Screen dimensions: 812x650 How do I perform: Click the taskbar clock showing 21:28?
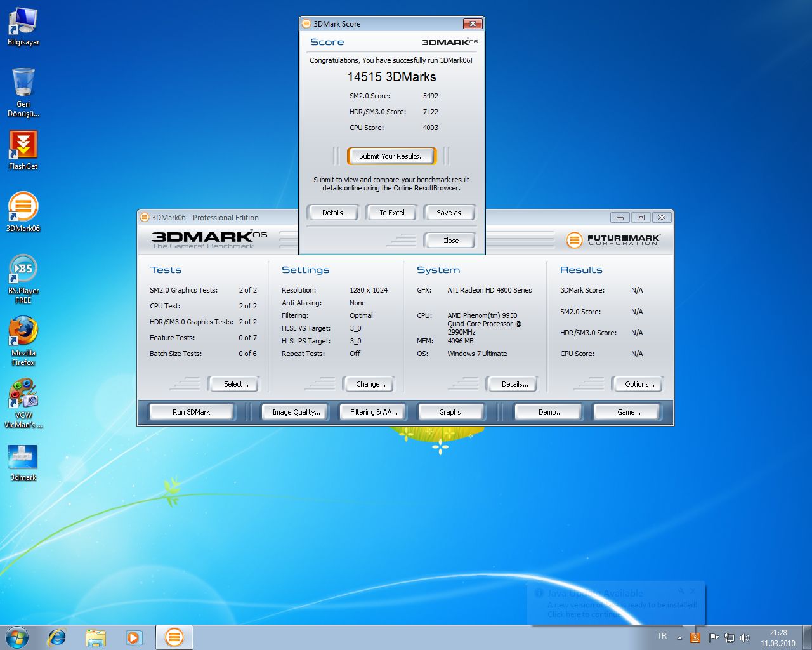click(x=778, y=638)
